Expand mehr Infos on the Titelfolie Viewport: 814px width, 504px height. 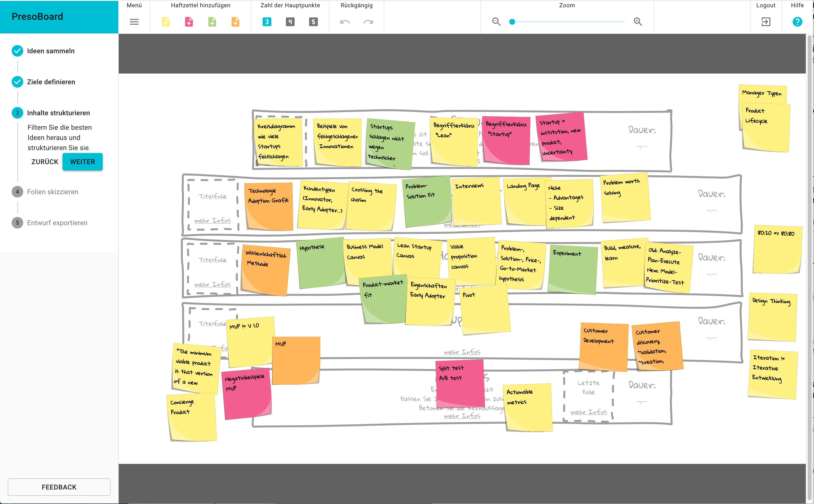(x=212, y=221)
